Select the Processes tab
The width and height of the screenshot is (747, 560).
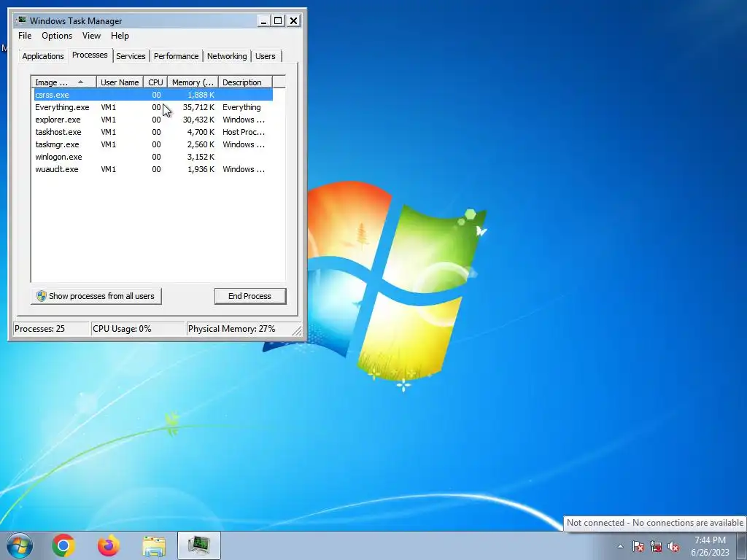coord(90,55)
